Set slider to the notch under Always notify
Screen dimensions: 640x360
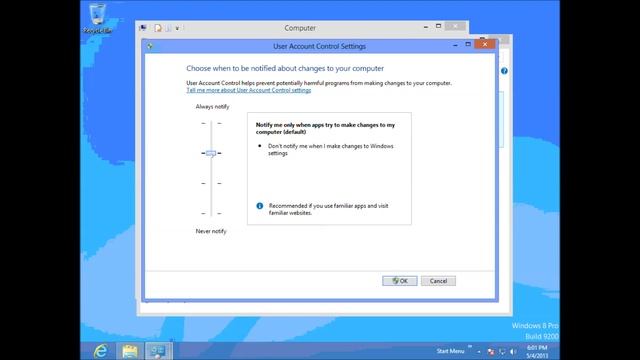(211, 123)
